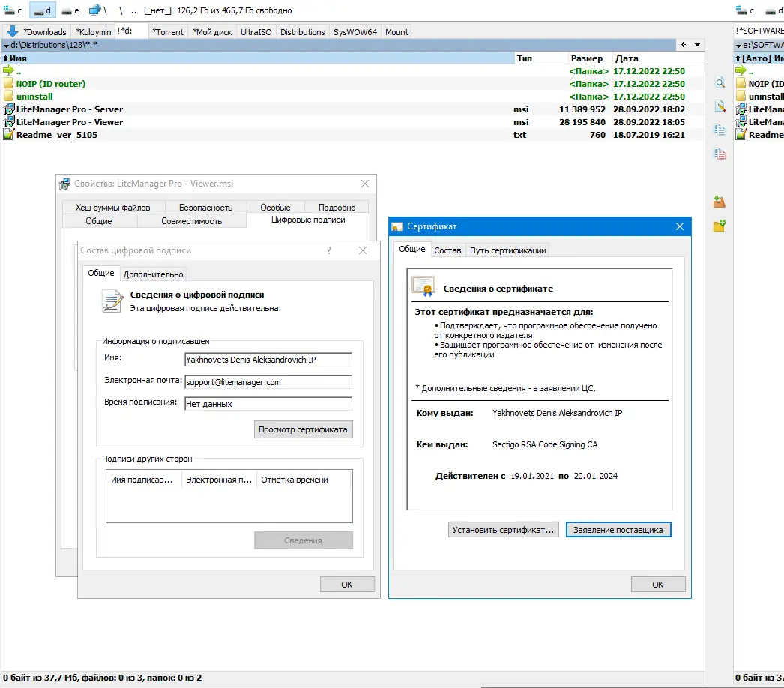Open the Mount folder tab
Screen dimensions: 784x688
(x=396, y=32)
